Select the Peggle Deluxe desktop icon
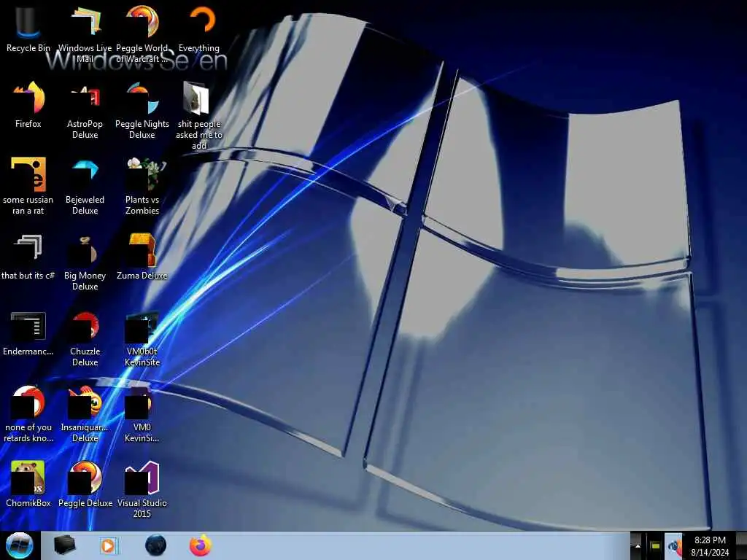 coord(85,484)
